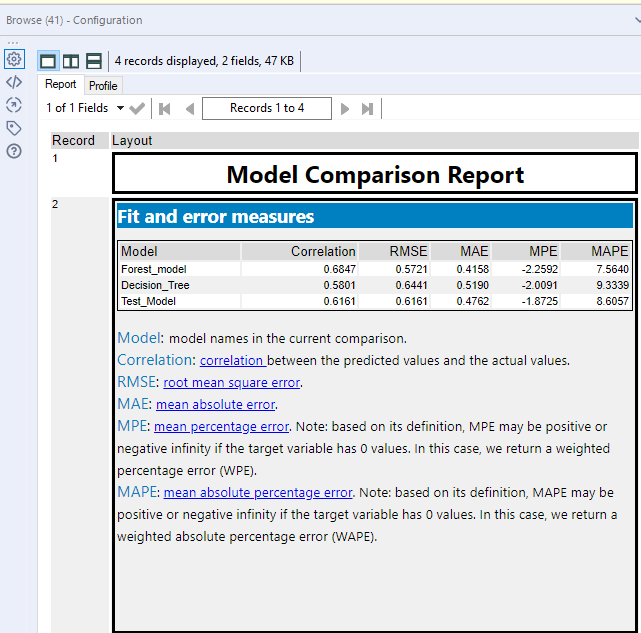The height and width of the screenshot is (633, 641).
Task: Click the apply checkmark icon
Action: (137, 109)
